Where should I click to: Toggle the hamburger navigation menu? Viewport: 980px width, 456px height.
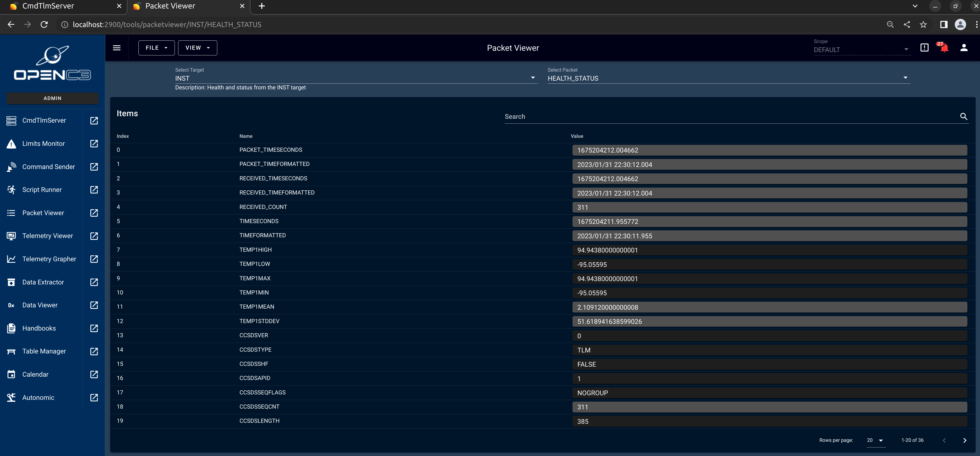click(117, 48)
